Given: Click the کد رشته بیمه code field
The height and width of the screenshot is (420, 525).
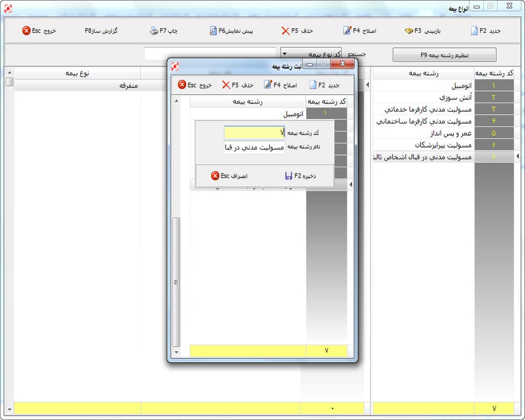Looking at the screenshot, I should [254, 133].
